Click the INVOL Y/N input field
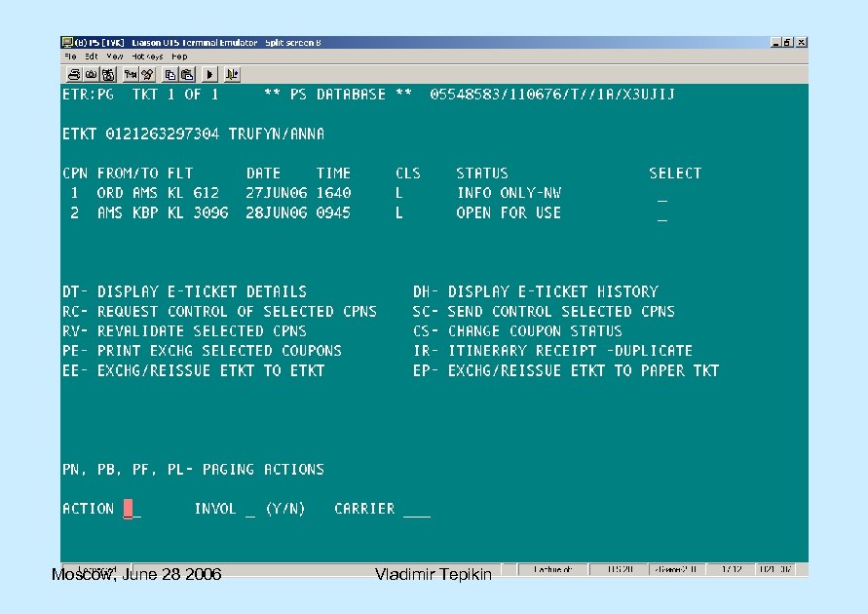 [x=250, y=509]
